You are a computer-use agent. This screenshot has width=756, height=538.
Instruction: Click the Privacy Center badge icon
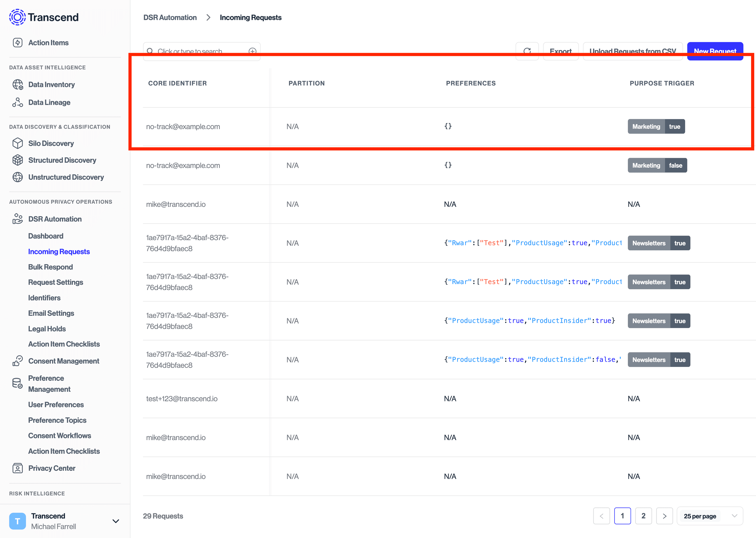click(x=18, y=468)
